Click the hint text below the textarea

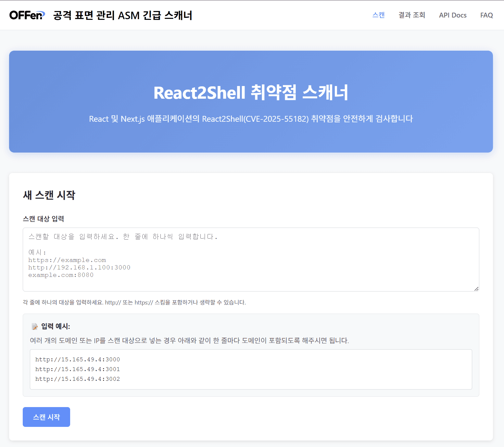point(134,303)
